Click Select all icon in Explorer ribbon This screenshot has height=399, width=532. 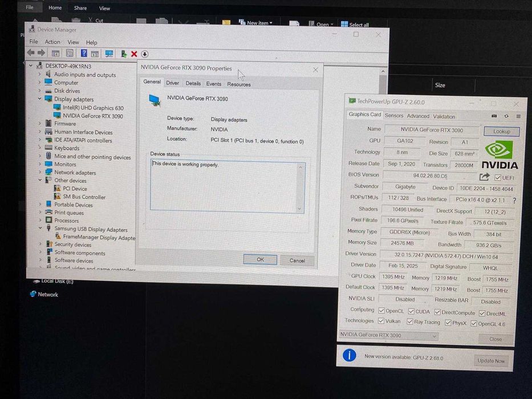tap(344, 24)
